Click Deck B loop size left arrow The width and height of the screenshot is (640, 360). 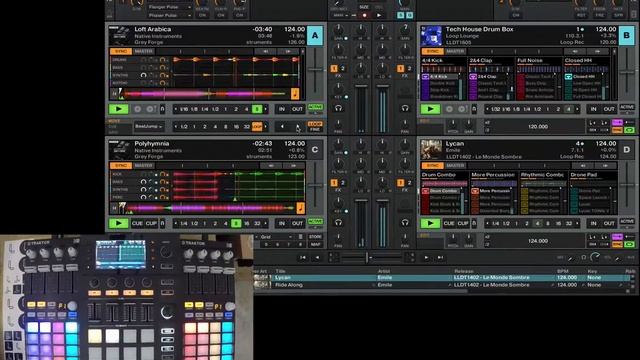click(x=487, y=109)
